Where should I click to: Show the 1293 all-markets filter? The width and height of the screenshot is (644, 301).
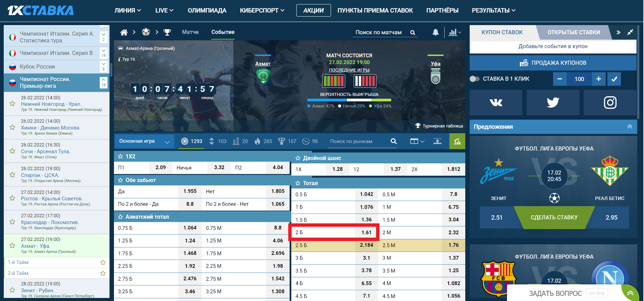click(192, 141)
